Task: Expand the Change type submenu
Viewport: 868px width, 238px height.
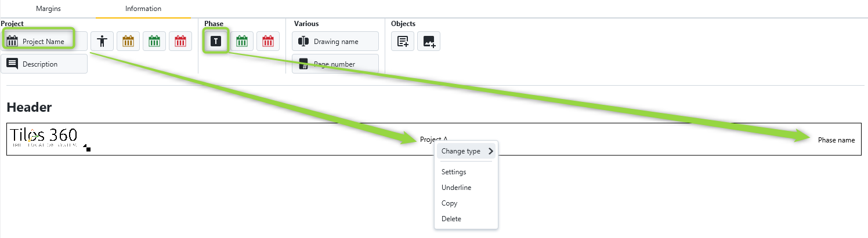Action: [466, 151]
